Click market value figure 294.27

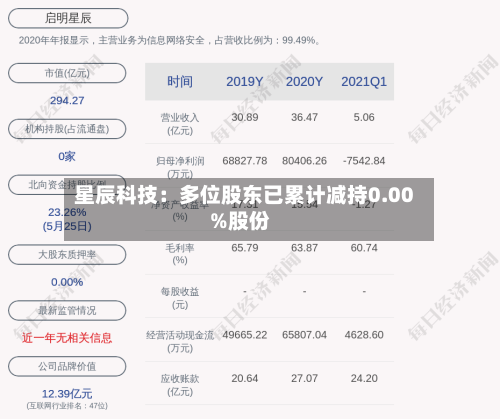[67, 100]
